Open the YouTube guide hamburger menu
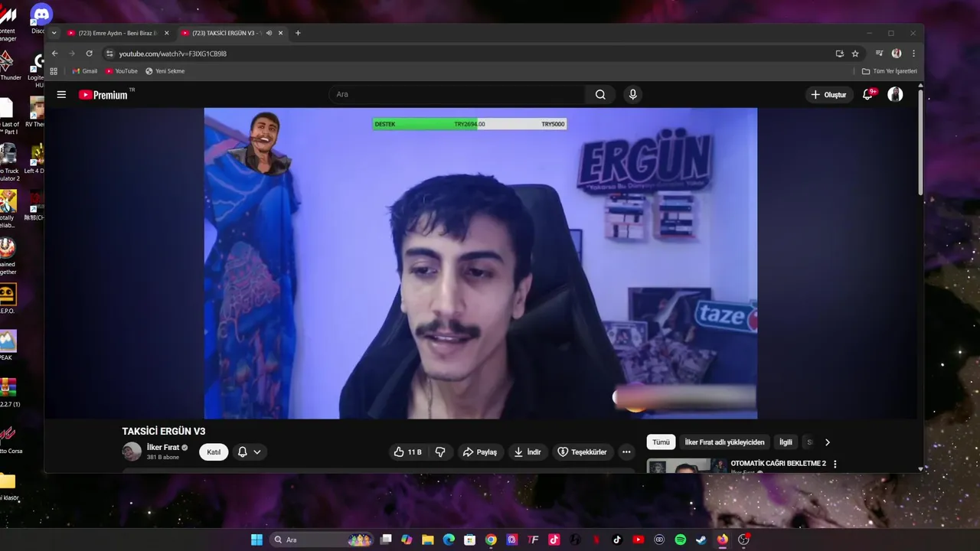 61,95
